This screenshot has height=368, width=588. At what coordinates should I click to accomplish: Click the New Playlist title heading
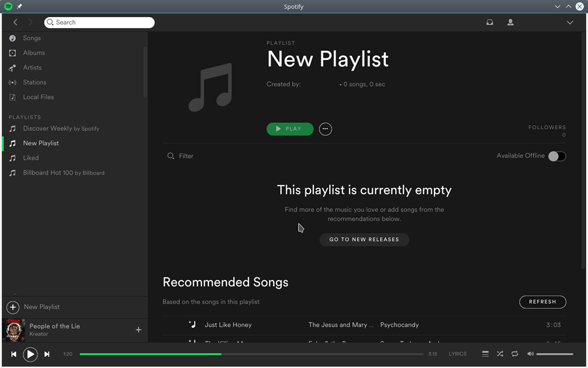coord(328,59)
